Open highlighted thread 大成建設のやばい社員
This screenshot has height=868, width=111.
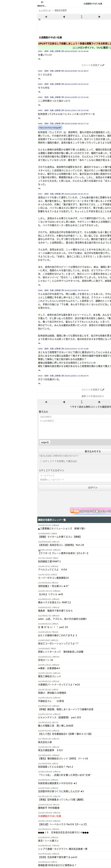click(x=49, y=816)
